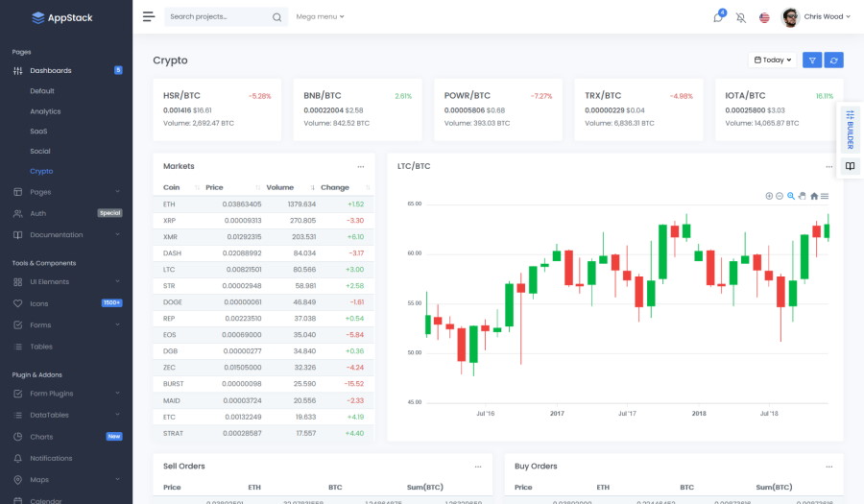
Task: Click the AppStack logo link
Action: pos(62,16)
